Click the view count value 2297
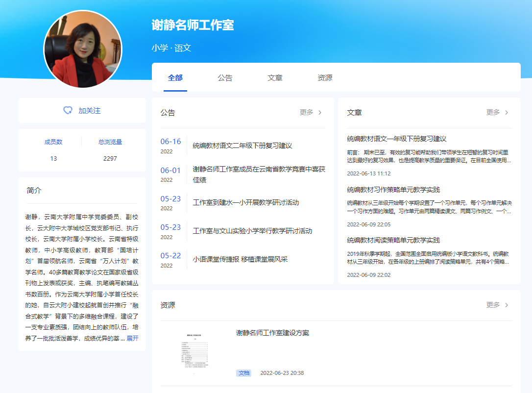This screenshot has width=532, height=393. click(110, 158)
